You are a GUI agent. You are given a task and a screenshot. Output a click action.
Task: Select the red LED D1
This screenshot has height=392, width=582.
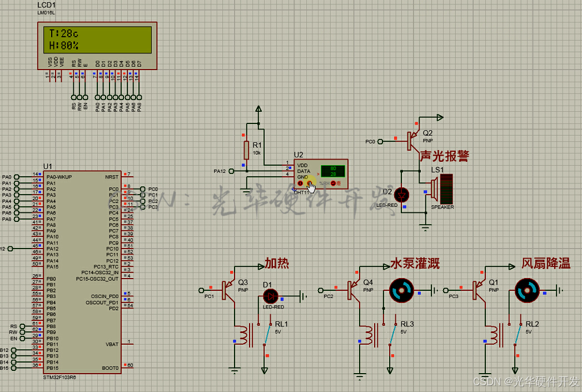271,296
